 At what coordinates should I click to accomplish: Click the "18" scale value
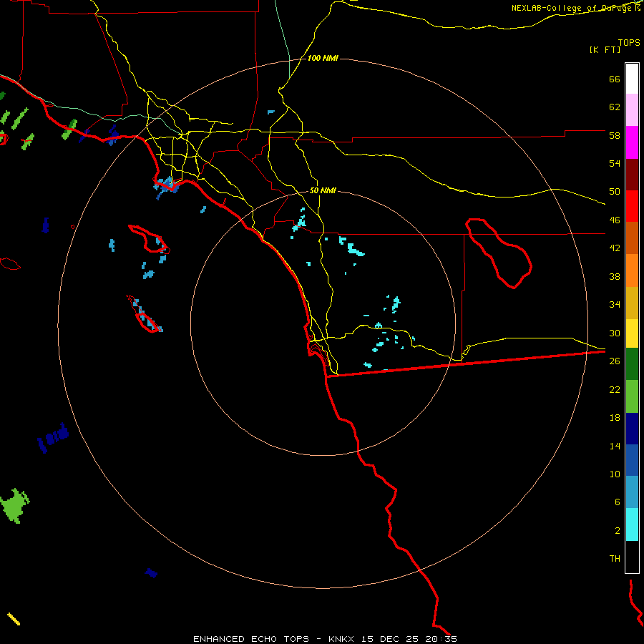615,418
